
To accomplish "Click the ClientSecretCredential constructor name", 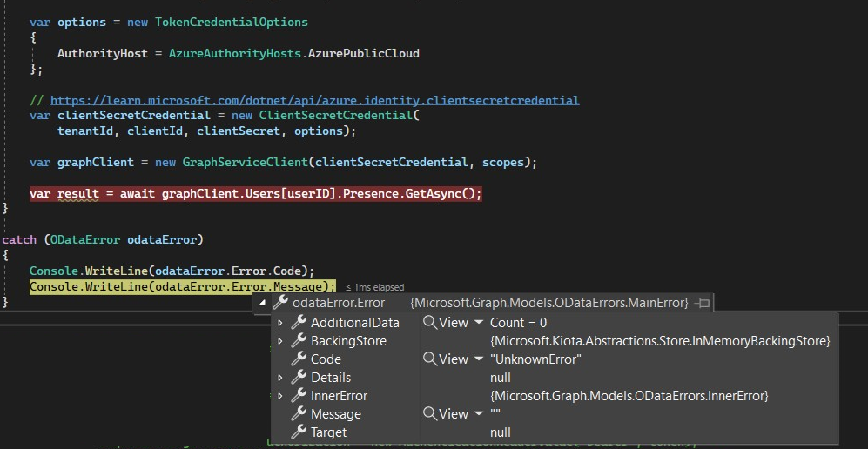I will tap(336, 116).
